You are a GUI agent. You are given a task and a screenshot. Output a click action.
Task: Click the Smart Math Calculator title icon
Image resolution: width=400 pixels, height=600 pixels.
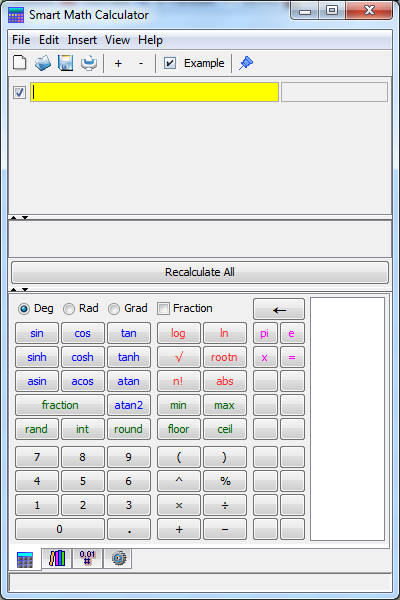click(16, 15)
